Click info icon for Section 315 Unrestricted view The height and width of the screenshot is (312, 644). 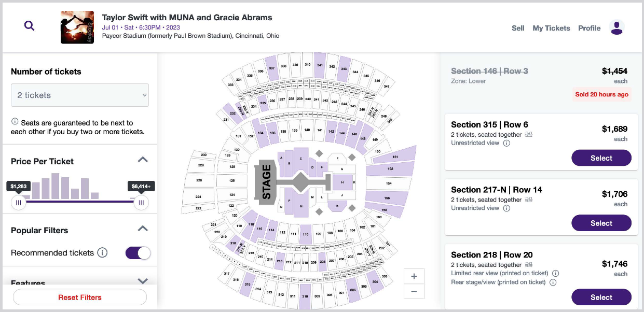click(x=507, y=143)
